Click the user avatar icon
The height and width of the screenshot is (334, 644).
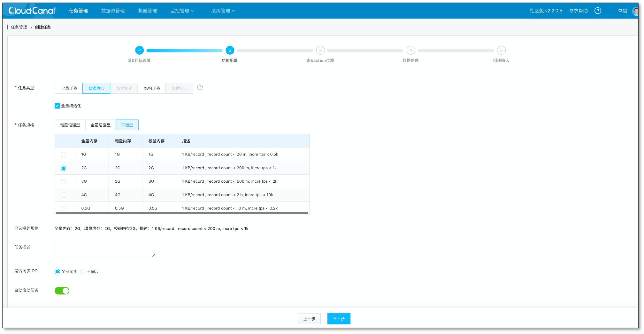635,11
